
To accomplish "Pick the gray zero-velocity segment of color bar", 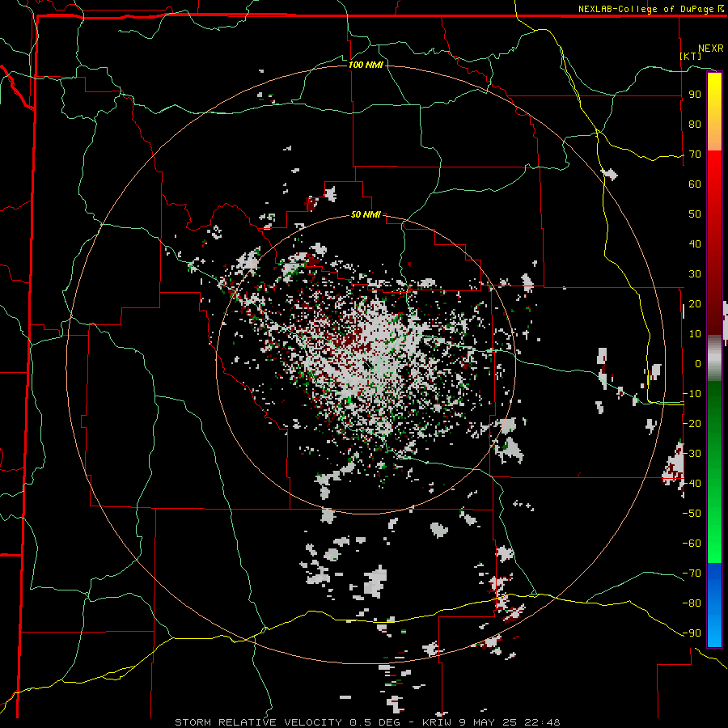I will [714, 358].
